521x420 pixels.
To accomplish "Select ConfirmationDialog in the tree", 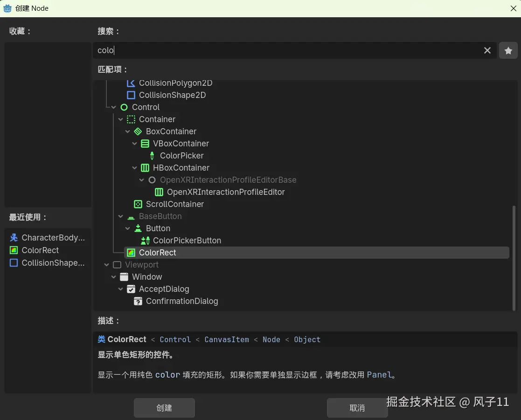I will coord(182,301).
